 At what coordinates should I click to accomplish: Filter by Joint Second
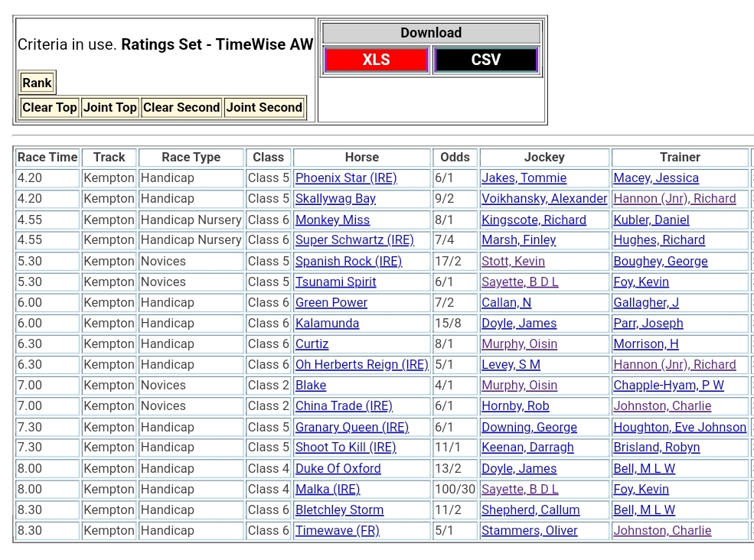264,108
